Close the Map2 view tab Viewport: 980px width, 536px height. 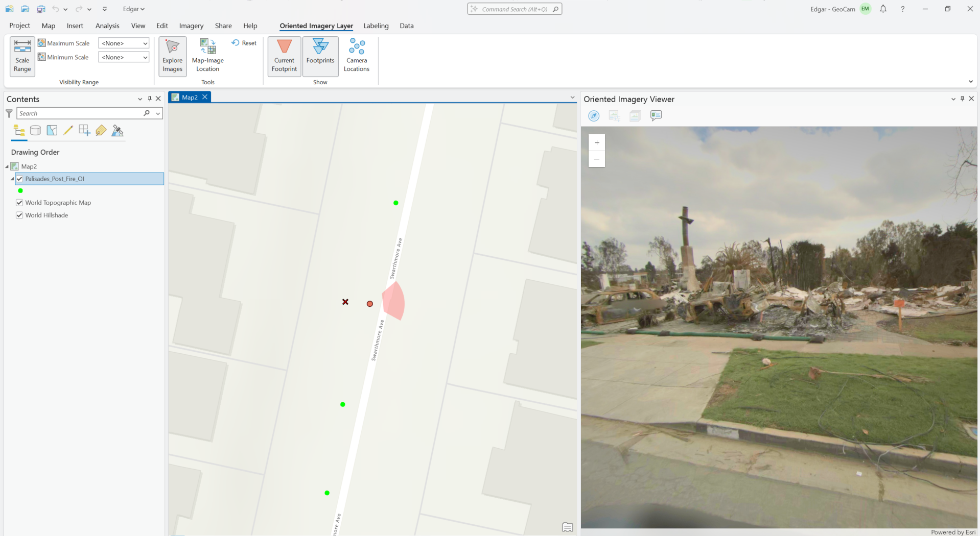205,97
